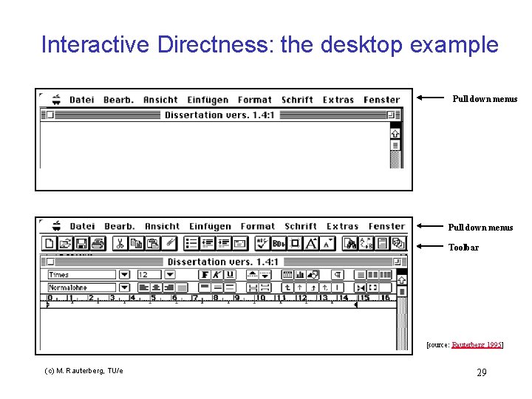Open the Times font dropdown arrow
The height and width of the screenshot is (399, 532).
(x=125, y=274)
